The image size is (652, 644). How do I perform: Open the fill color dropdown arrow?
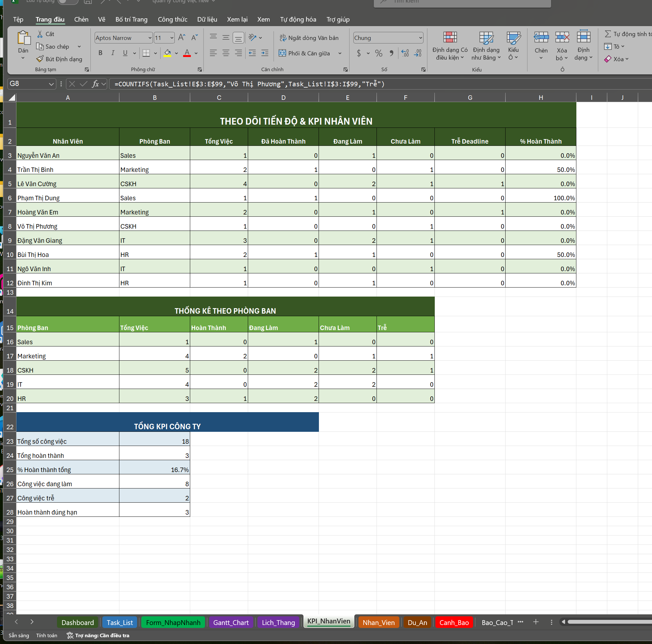(x=176, y=53)
